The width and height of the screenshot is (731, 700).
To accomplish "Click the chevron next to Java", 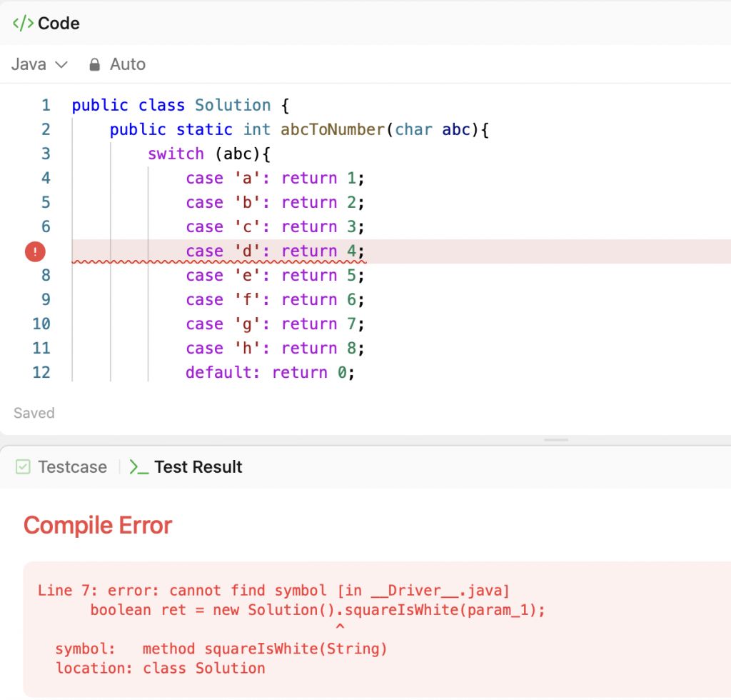I will tap(61, 64).
